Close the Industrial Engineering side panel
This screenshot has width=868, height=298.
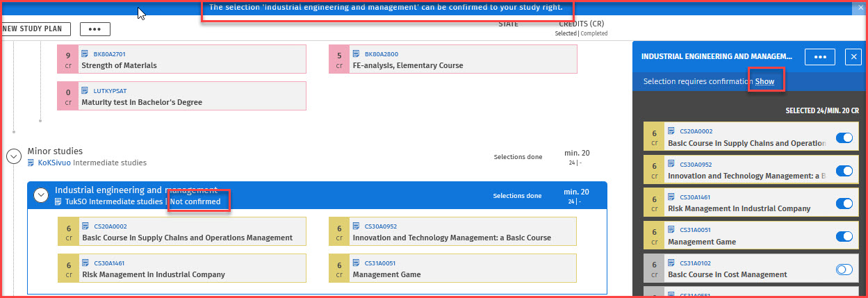[853, 57]
